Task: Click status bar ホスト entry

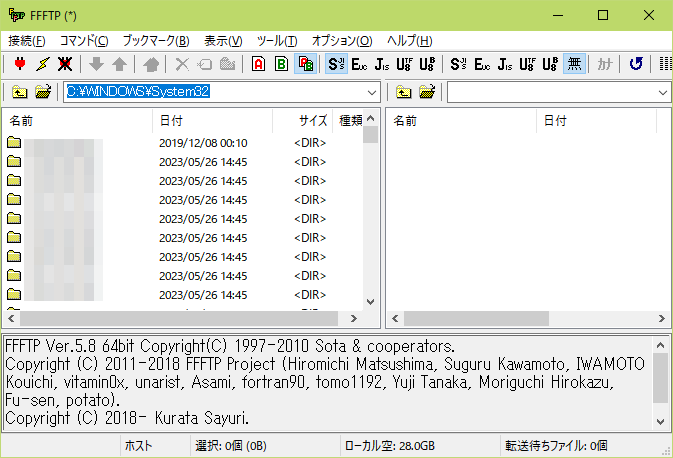Action: 138,446
